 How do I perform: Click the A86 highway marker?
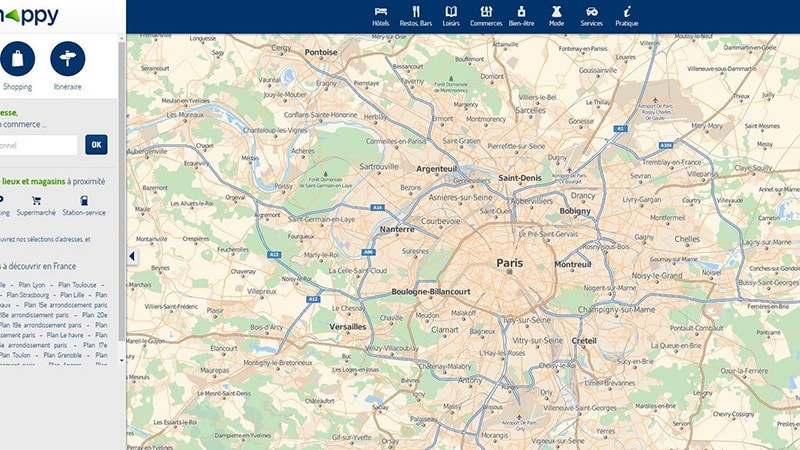(368, 252)
